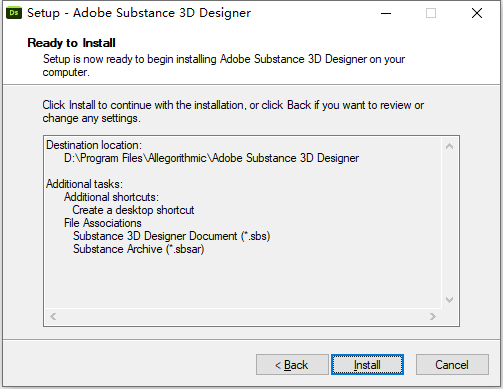The image size is (503, 389).
Task: Click the horizontal scroll left arrow
Action: (x=53, y=316)
